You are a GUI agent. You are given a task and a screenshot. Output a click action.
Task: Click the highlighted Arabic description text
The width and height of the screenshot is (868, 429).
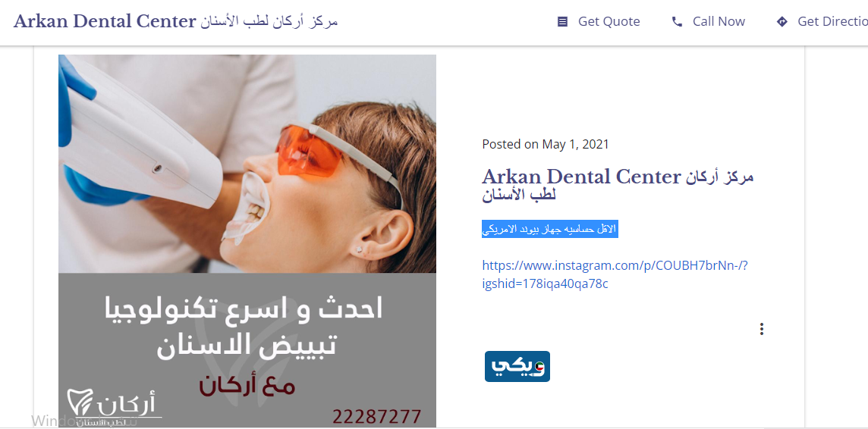(549, 229)
